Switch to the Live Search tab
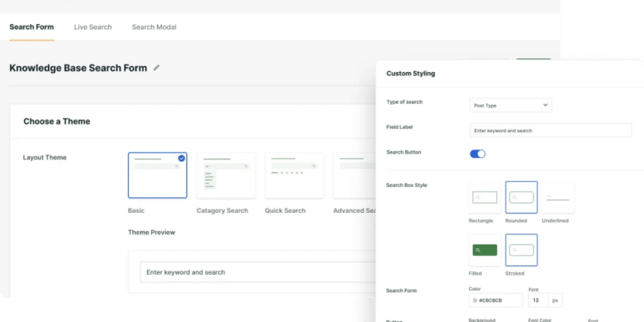 pos(93,27)
